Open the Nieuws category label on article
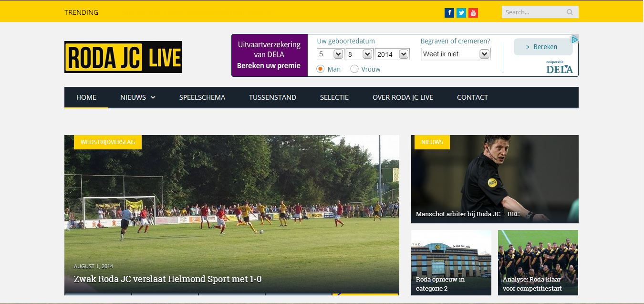644x304 pixels. point(432,142)
